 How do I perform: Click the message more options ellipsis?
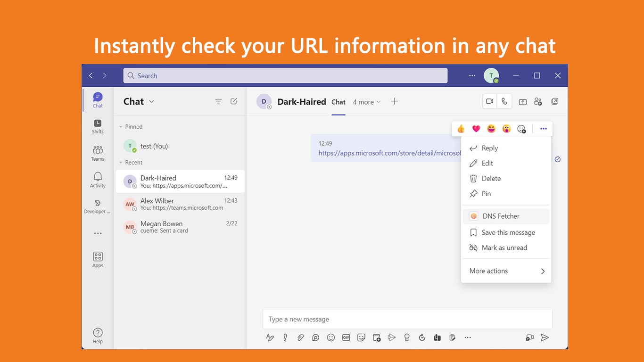pyautogui.click(x=544, y=129)
